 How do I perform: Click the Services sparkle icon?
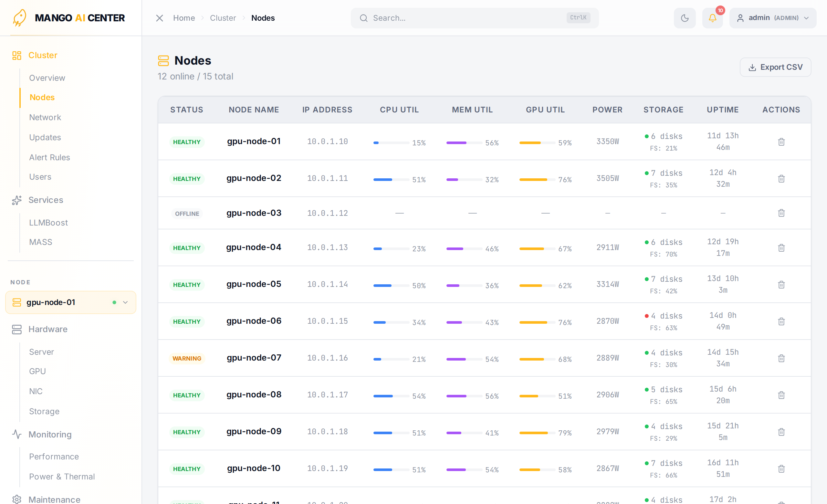tap(17, 200)
